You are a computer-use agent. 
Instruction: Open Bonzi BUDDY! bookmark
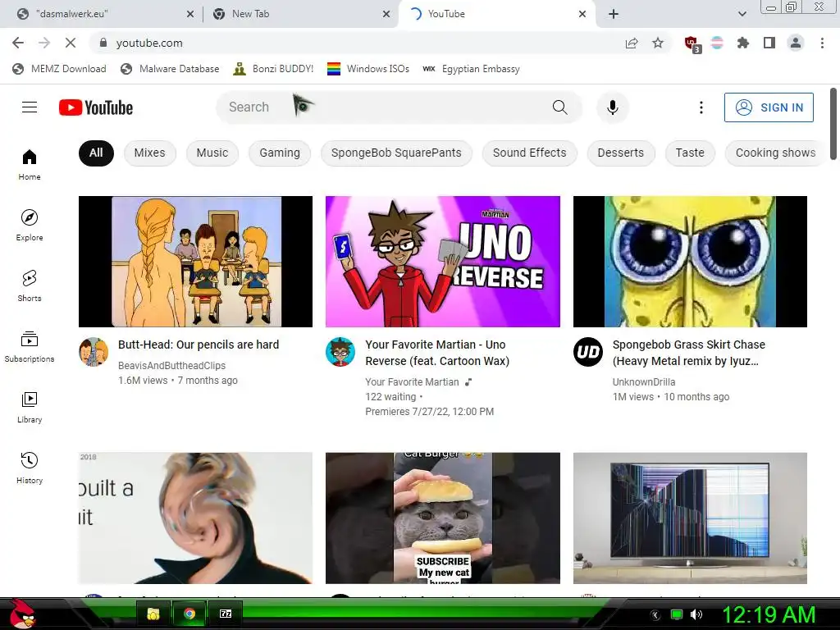click(274, 69)
